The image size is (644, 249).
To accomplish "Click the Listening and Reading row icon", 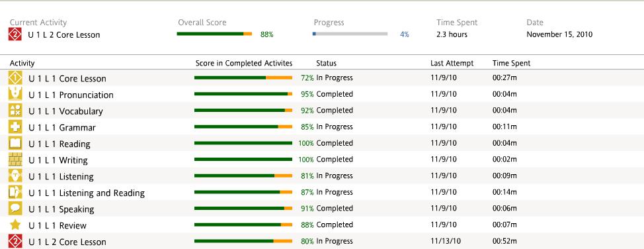I will (x=15, y=192).
